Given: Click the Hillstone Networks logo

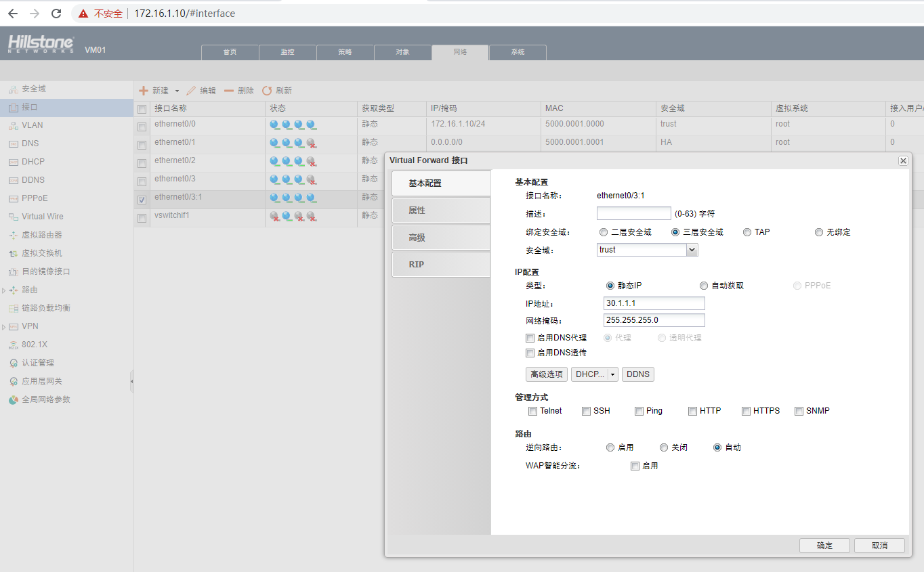Looking at the screenshot, I should pyautogui.click(x=41, y=44).
